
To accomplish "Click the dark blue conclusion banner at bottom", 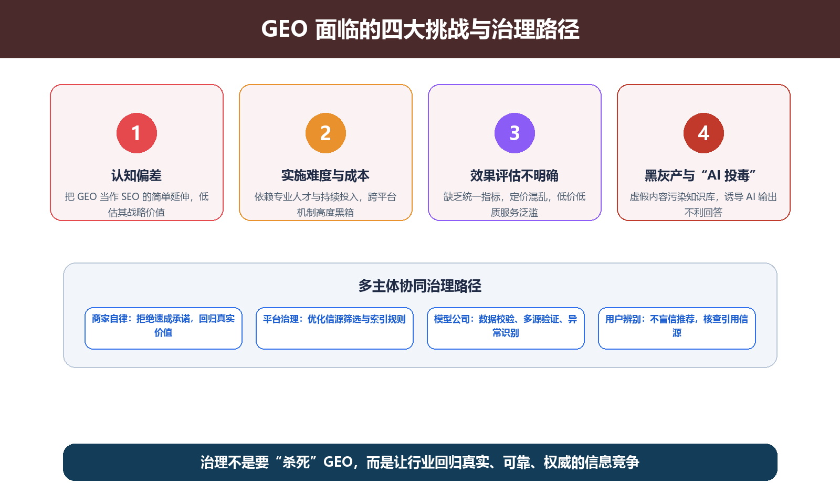I will [420, 462].
